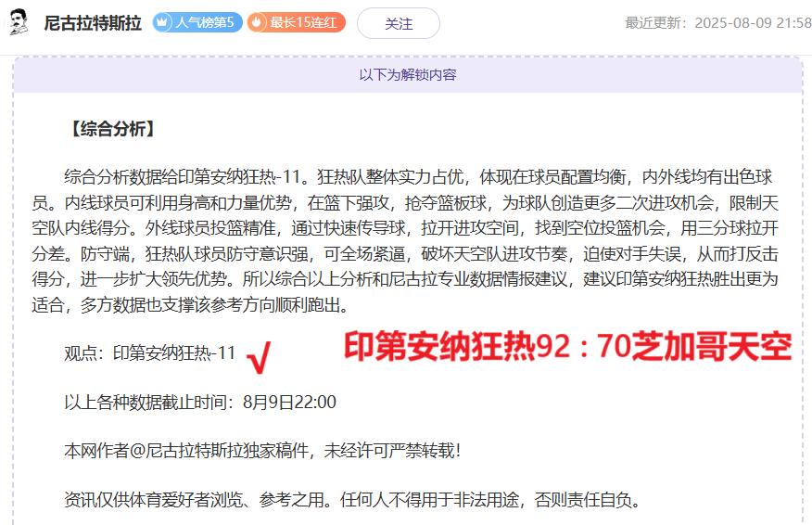
Task: Open the author avatar of 尼古拉特斯拉
Action: (19, 22)
